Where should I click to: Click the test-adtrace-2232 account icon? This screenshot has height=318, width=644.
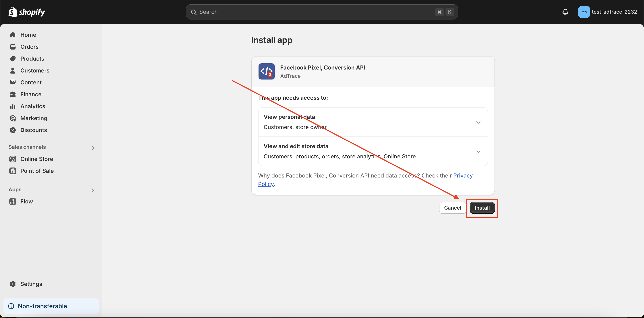pos(584,11)
